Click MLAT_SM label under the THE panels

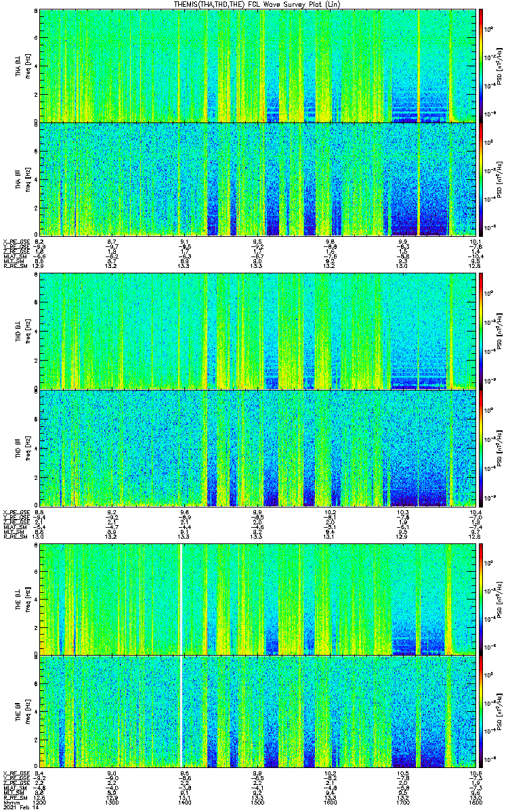coord(14,788)
